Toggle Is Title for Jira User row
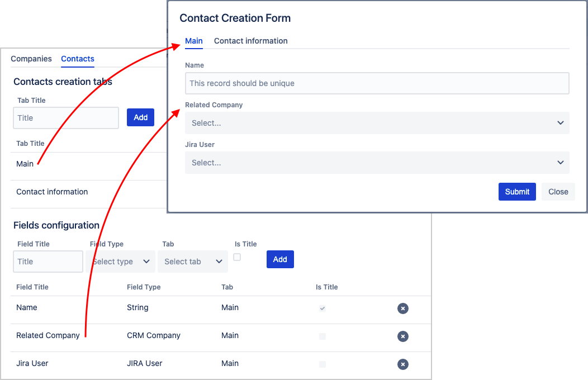Image resolution: width=588 pixels, height=380 pixels. coord(322,364)
